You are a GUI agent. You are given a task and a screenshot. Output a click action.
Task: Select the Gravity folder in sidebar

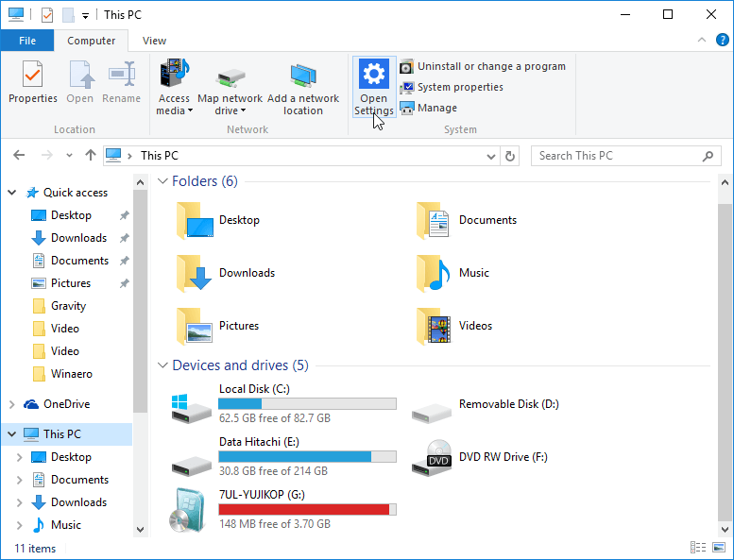[68, 306]
